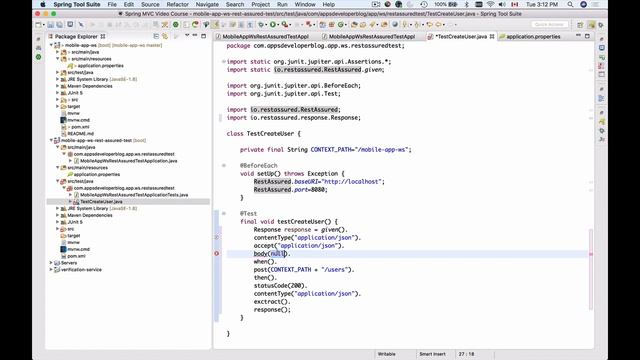
Task: Open the File menu
Action: pyautogui.click(x=112, y=4)
